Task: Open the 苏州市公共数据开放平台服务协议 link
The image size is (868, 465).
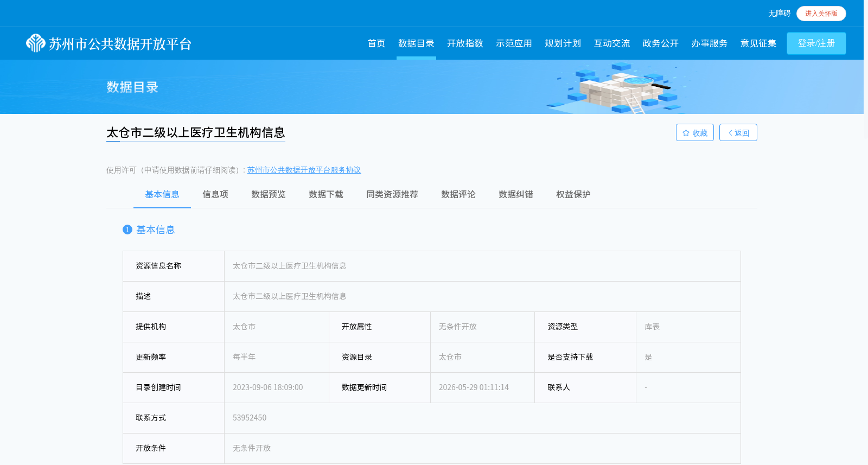Action: (304, 170)
